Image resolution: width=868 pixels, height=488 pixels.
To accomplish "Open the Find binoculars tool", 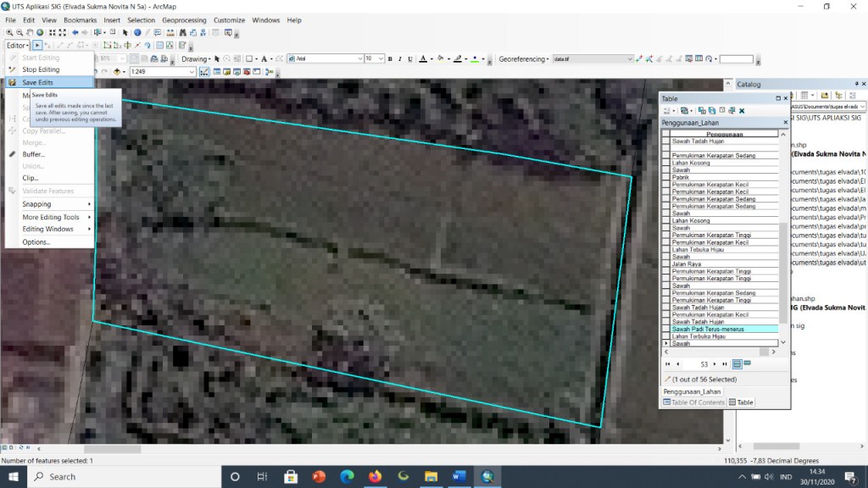I will 183,33.
